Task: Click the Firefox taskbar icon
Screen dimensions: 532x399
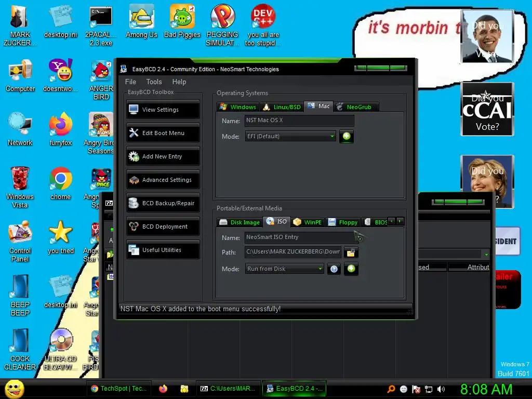Action: tap(163, 389)
